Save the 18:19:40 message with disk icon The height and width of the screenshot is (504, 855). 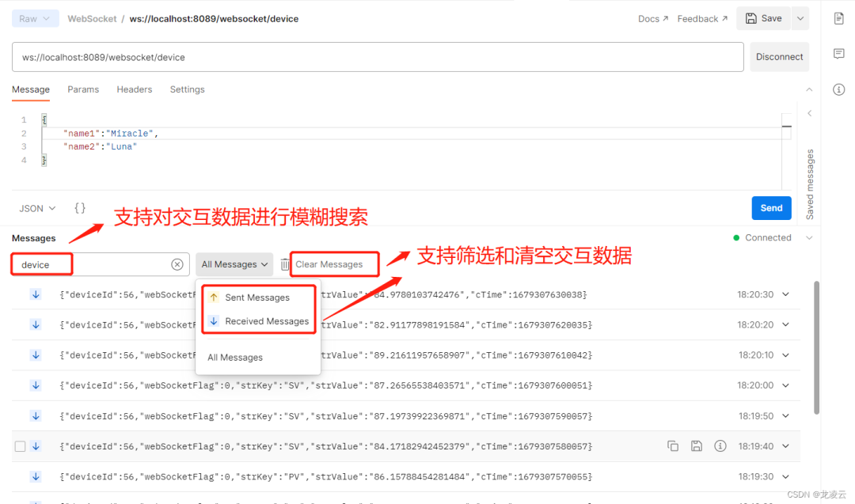(697, 445)
